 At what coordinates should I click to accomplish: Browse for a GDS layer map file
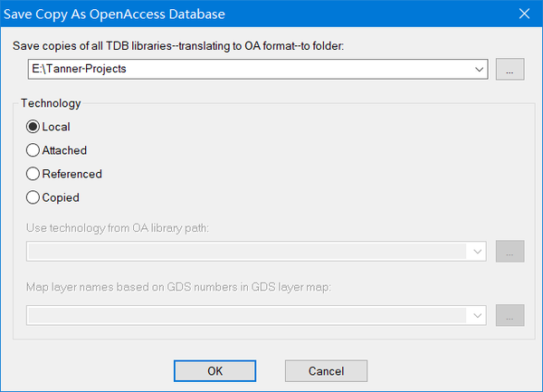pyautogui.click(x=510, y=315)
